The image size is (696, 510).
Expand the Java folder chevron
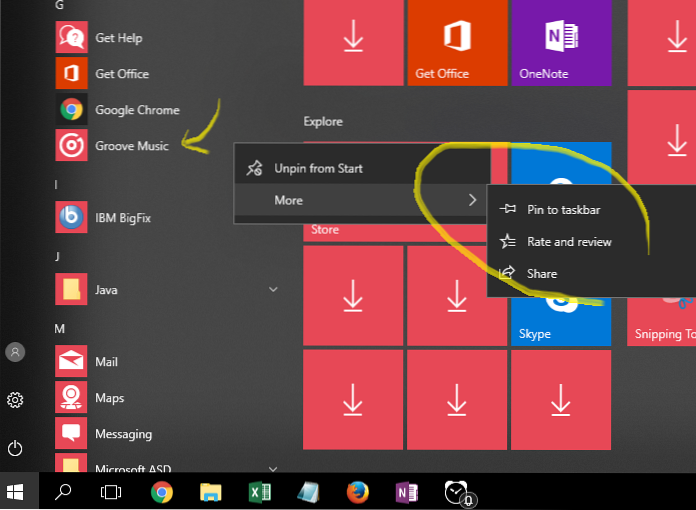click(273, 290)
